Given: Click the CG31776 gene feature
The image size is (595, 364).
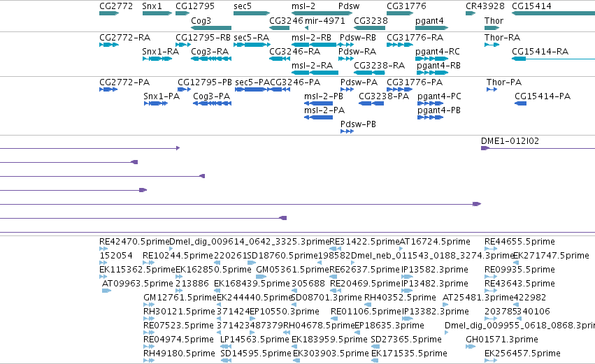Looking at the screenshot, I should [400, 13].
